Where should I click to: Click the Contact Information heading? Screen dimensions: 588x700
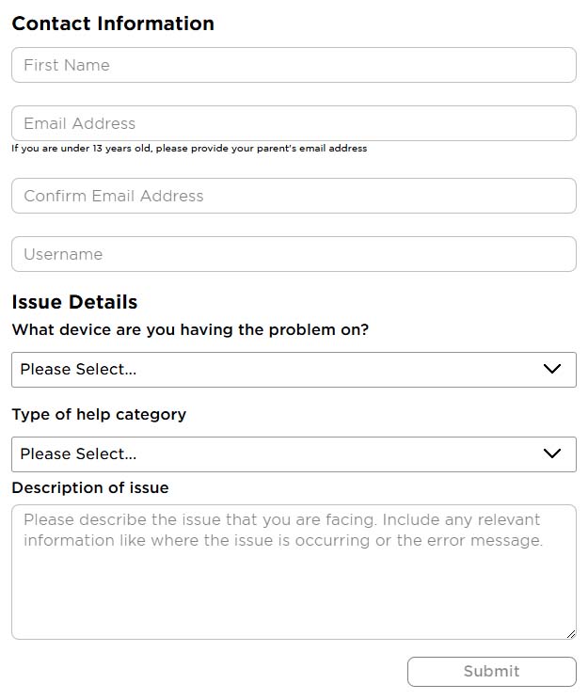113,24
